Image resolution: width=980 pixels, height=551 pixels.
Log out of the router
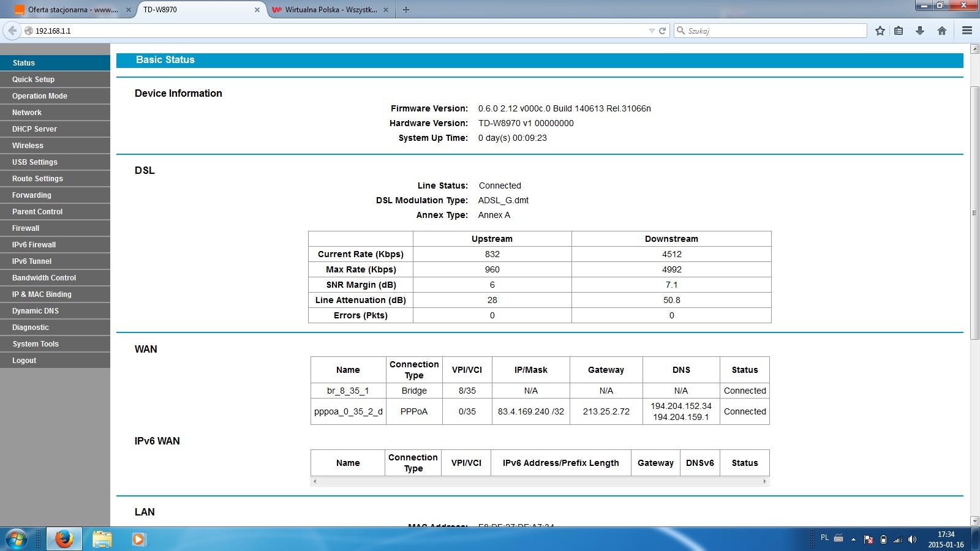[x=55, y=361]
